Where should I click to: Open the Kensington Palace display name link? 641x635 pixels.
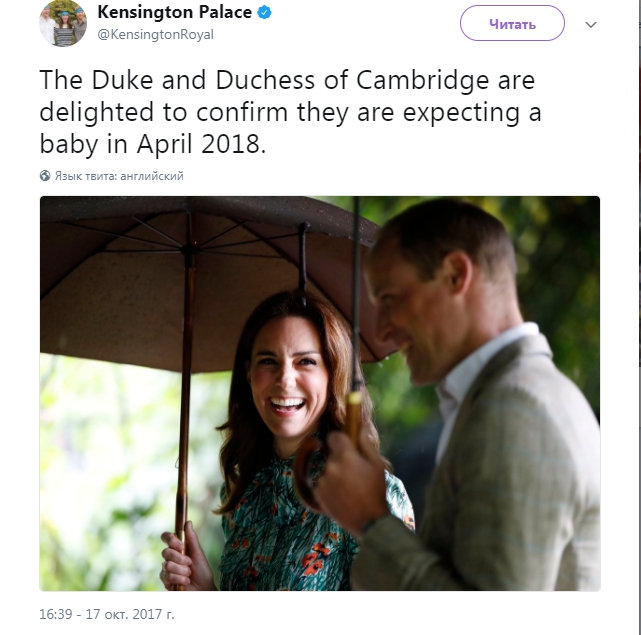175,12
